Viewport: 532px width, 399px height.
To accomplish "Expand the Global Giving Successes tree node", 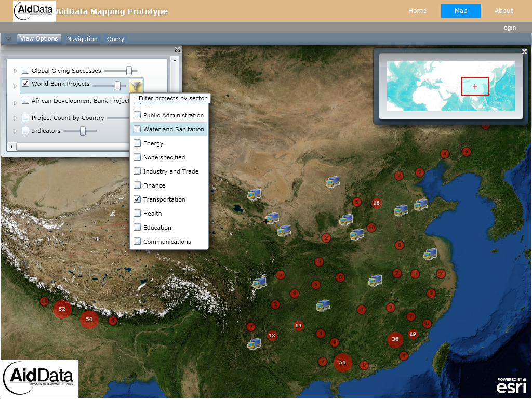I will pyautogui.click(x=15, y=71).
